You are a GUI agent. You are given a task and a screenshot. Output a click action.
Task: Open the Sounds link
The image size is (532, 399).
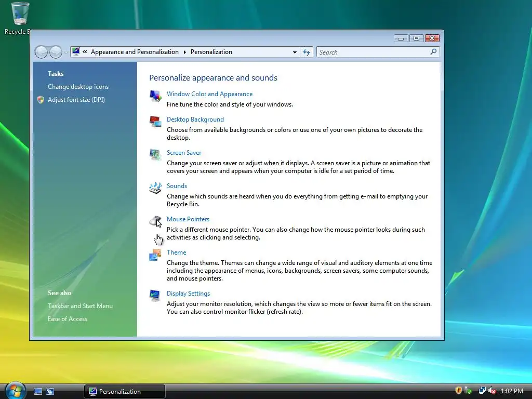[x=177, y=186]
